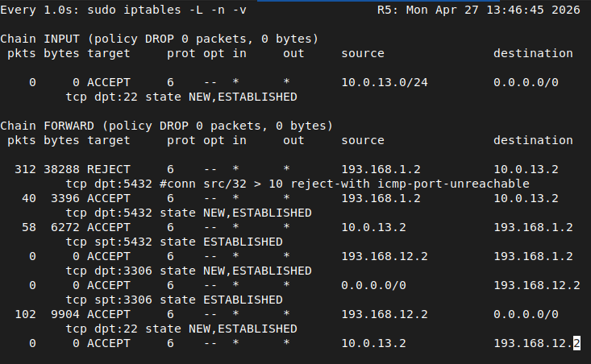Click the packet count 312
The image size is (591, 364).
(x=25, y=169)
